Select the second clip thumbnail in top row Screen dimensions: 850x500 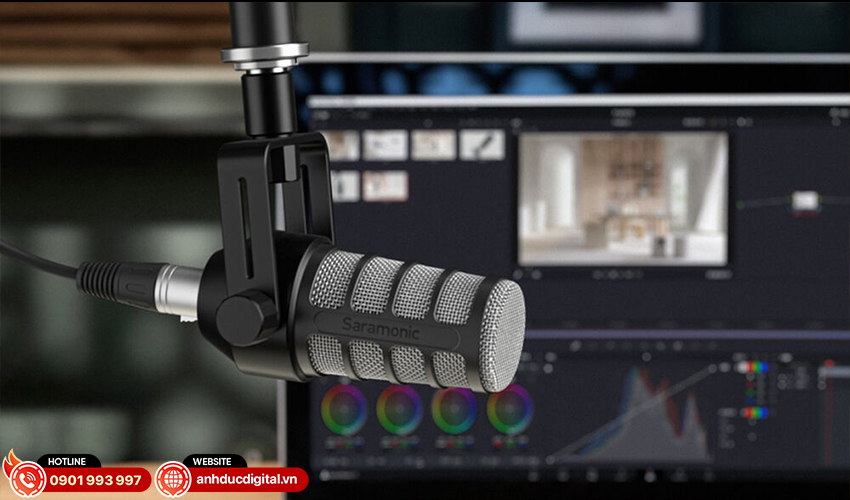(x=385, y=145)
